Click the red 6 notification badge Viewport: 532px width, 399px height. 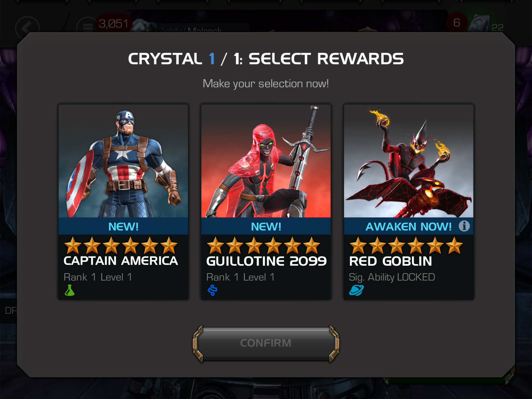pyautogui.click(x=457, y=23)
